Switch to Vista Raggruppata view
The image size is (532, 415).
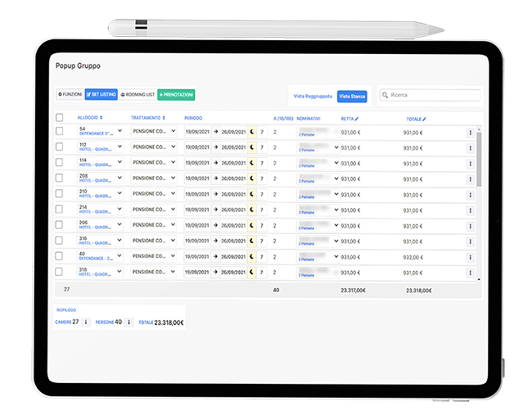tap(313, 97)
